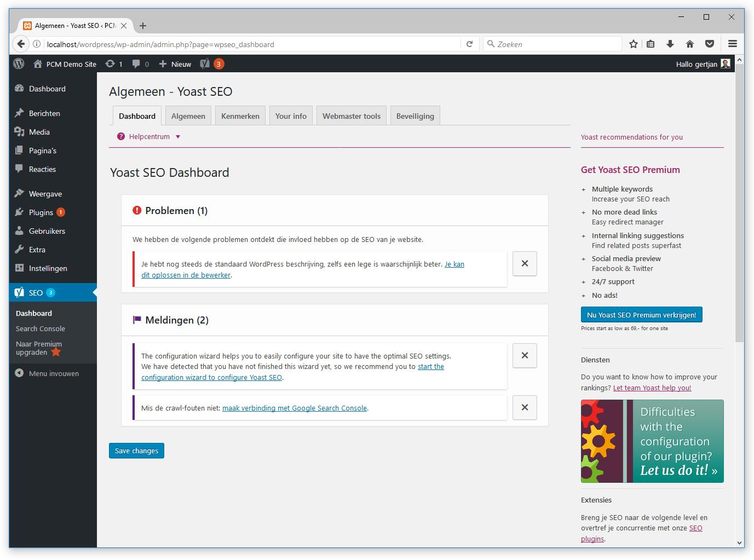Click the updates icon in admin bar
The image size is (754, 560).
pyautogui.click(x=111, y=63)
